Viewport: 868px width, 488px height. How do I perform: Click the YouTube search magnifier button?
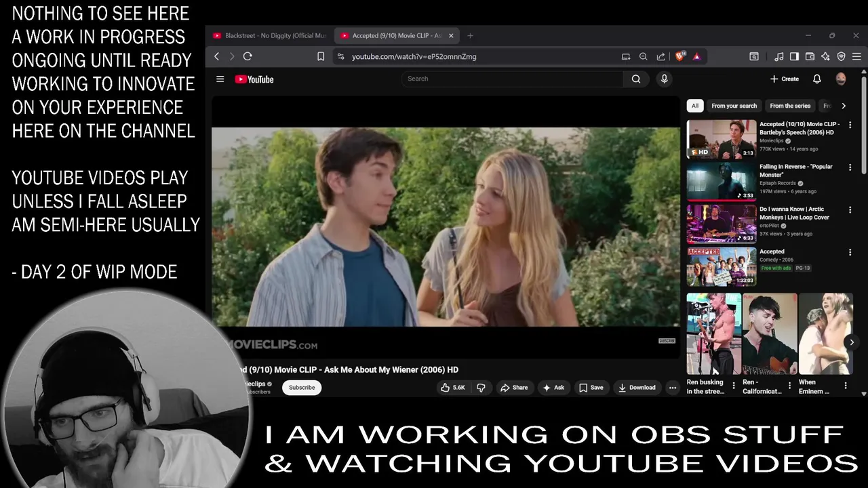(x=636, y=79)
